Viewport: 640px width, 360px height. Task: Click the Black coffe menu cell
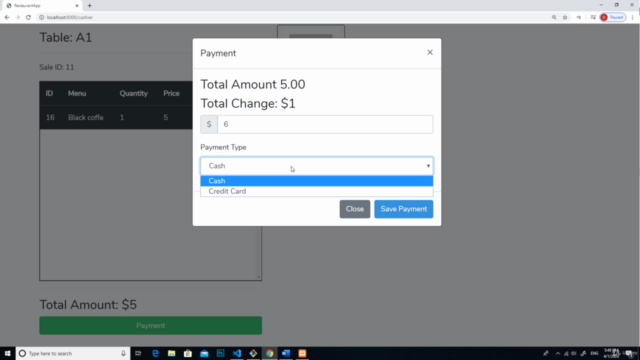[86, 118]
